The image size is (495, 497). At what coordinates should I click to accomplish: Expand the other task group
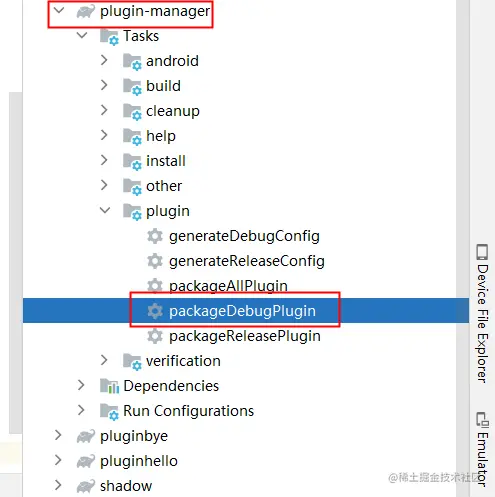[x=104, y=185]
